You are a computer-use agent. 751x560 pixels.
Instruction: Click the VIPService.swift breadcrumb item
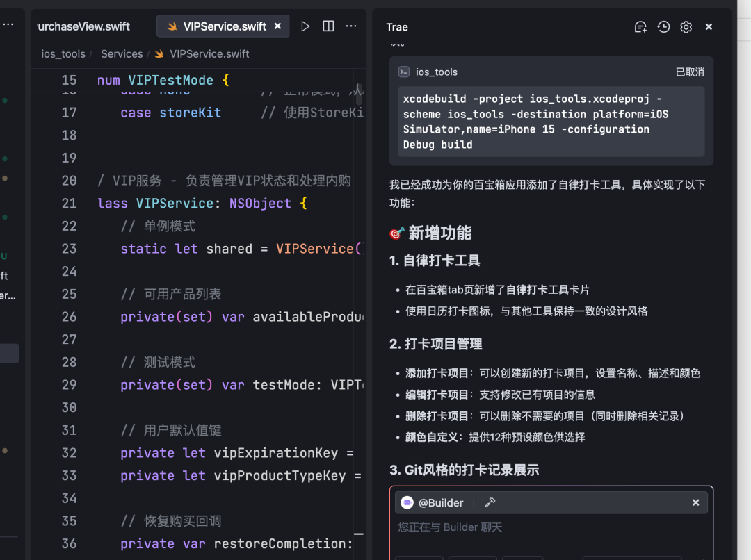click(209, 54)
